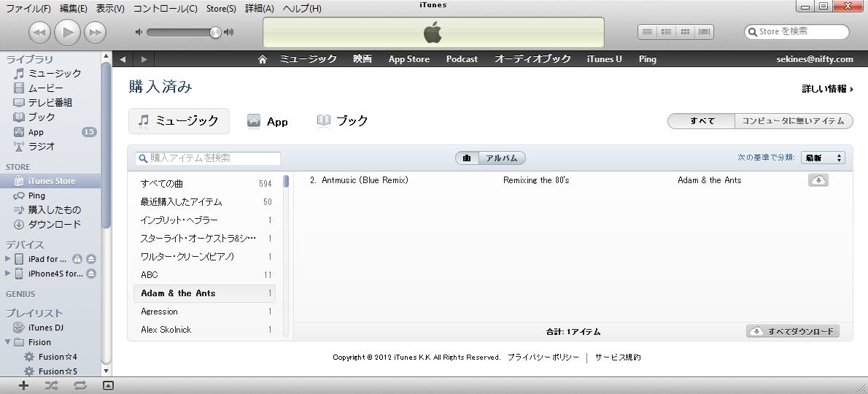Screen dimensions: 868x394
Task: Open the コントロール(C) menu
Action: tap(165, 9)
